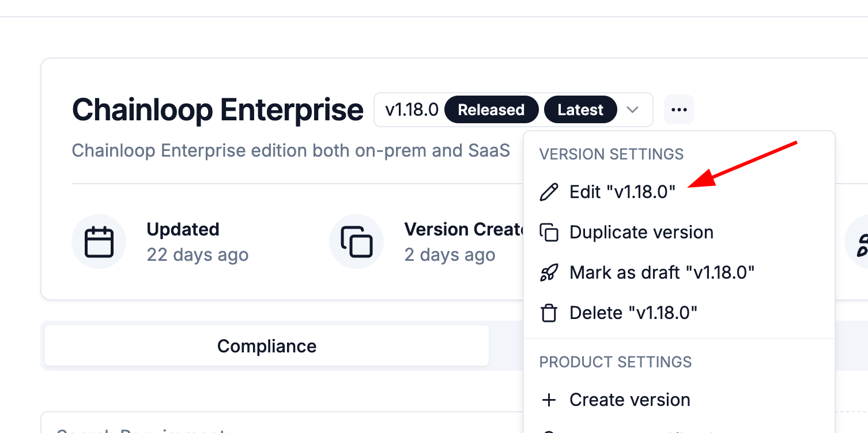This screenshot has width=868, height=433.
Task: Click the Released status badge
Action: (491, 109)
